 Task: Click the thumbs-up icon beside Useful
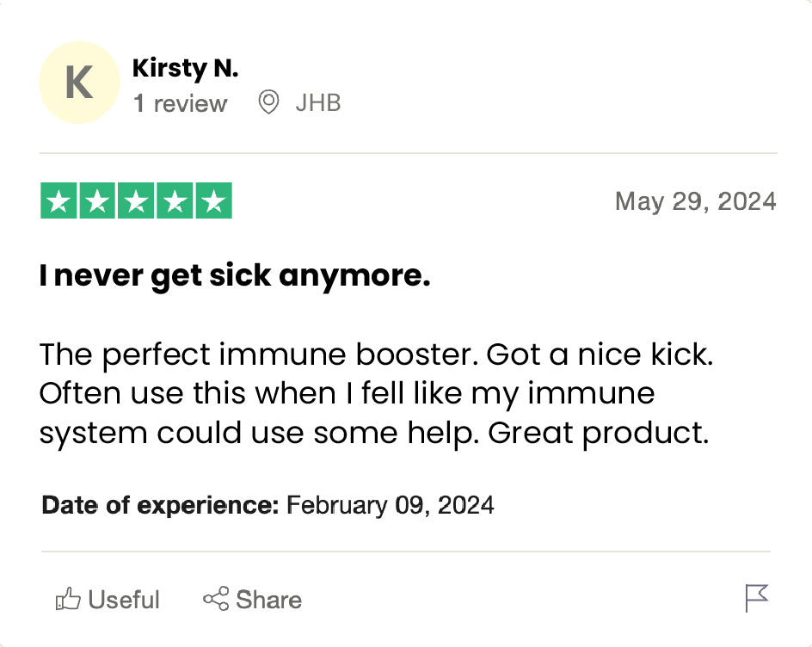tap(67, 599)
